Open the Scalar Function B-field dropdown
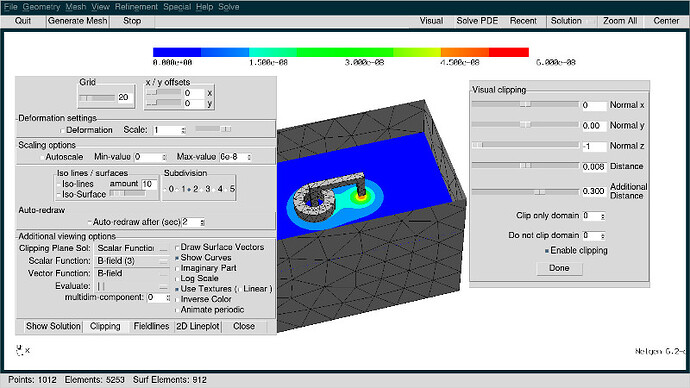Viewport: 690px width, 388px height. pos(132,261)
